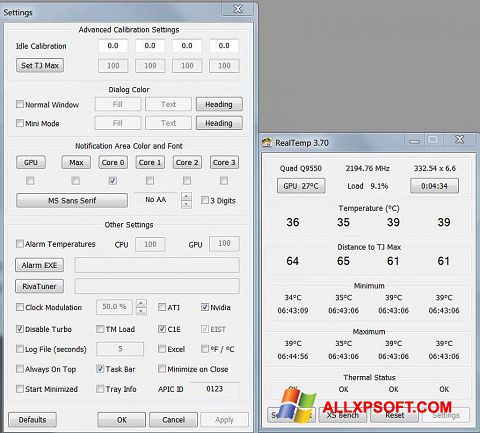Click Reset button in RealTemp
Image resolution: width=480 pixels, height=433 pixels.
(395, 415)
